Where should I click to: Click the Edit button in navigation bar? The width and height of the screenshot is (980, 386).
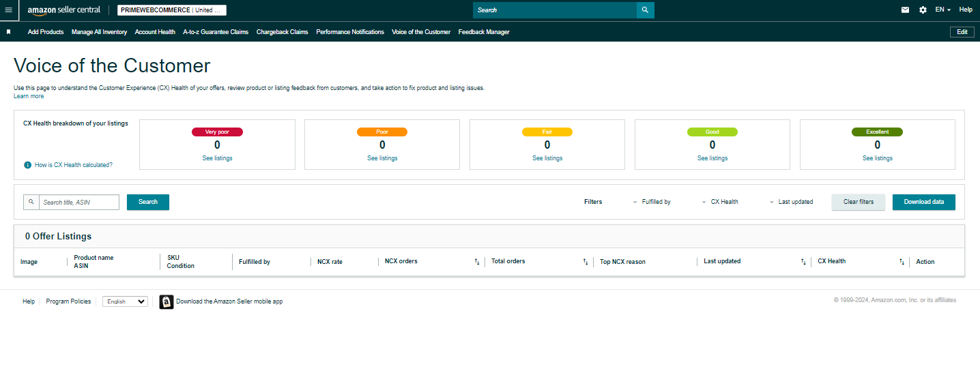pyautogui.click(x=962, y=32)
